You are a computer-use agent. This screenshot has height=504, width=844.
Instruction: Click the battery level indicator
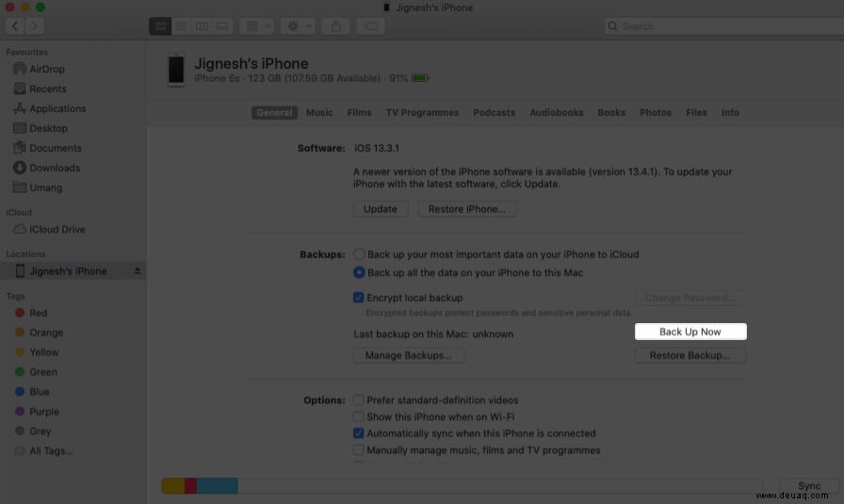(420, 78)
